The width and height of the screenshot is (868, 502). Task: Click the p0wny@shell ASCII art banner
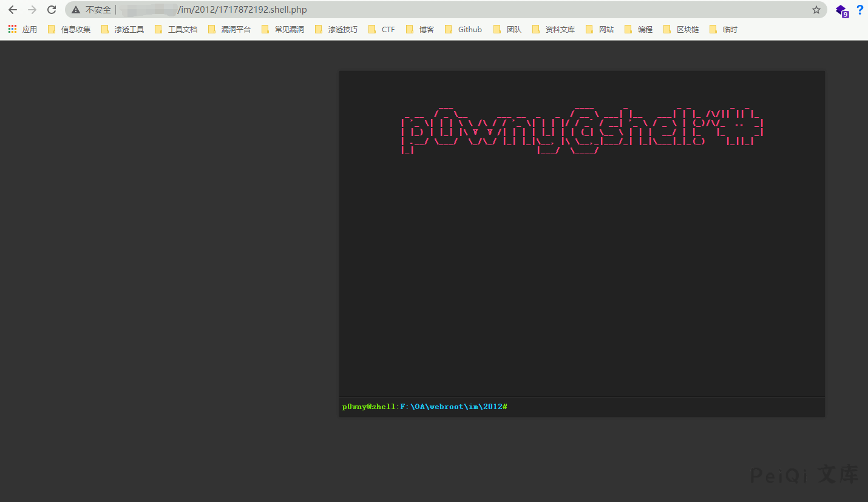coord(581,129)
